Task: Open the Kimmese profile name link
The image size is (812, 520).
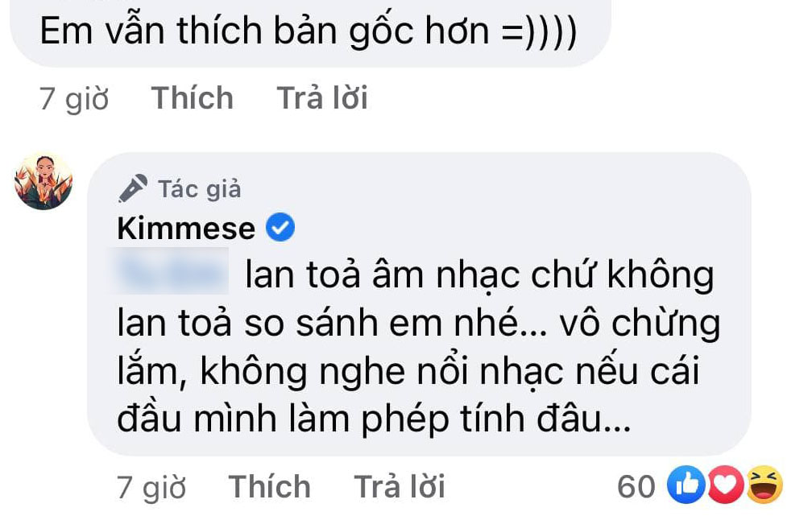Action: [x=186, y=228]
